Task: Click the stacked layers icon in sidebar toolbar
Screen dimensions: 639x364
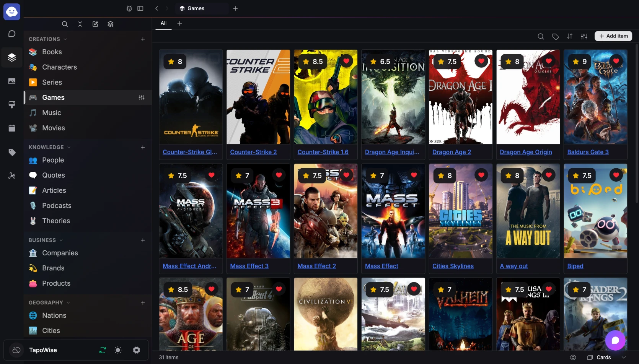Action: point(111,24)
